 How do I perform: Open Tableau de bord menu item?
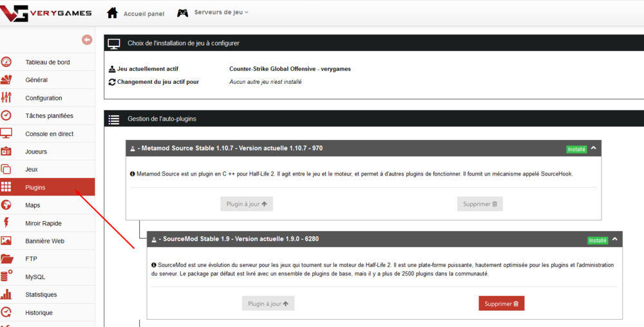click(47, 62)
